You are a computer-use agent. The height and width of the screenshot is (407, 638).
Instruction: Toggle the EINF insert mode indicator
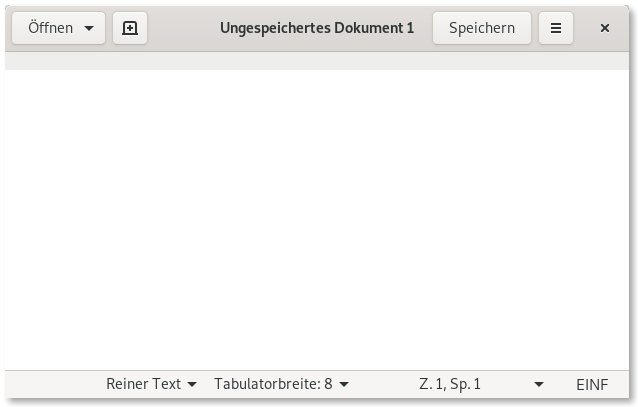(592, 384)
